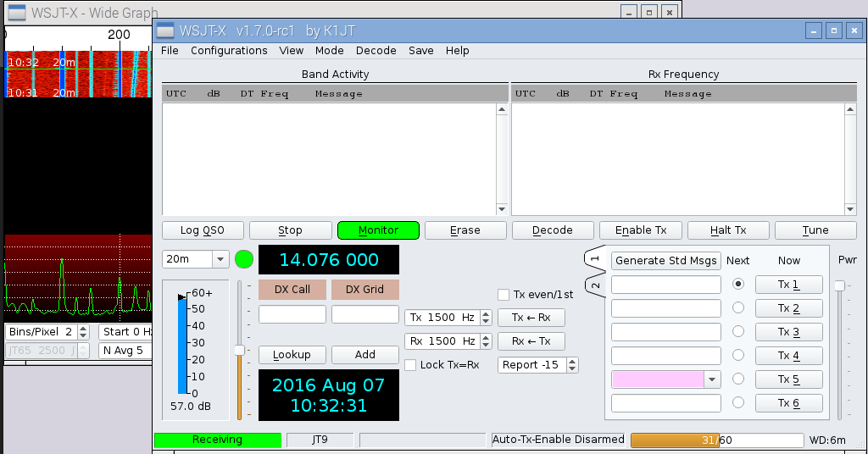
Task: Click the DX Grid input field
Action: click(x=364, y=314)
